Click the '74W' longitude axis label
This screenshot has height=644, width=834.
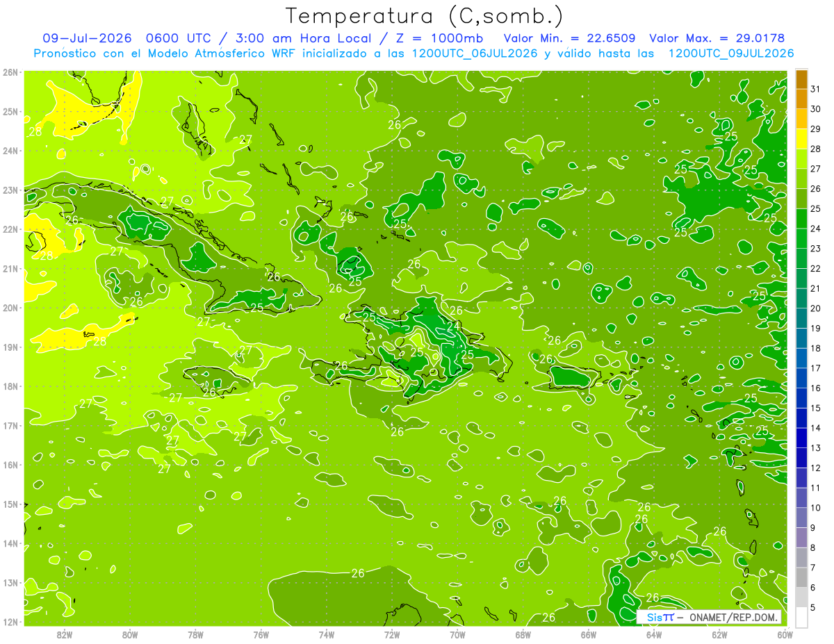[x=327, y=634]
